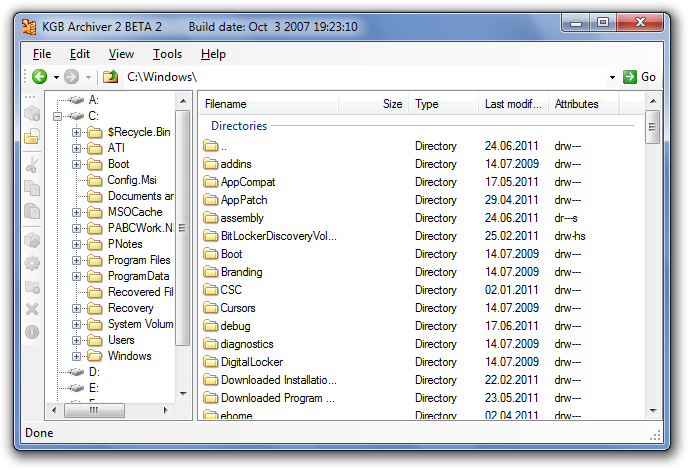Click the tree panel horizontal scrollbar thumb
The image size is (689, 470).
[94, 410]
